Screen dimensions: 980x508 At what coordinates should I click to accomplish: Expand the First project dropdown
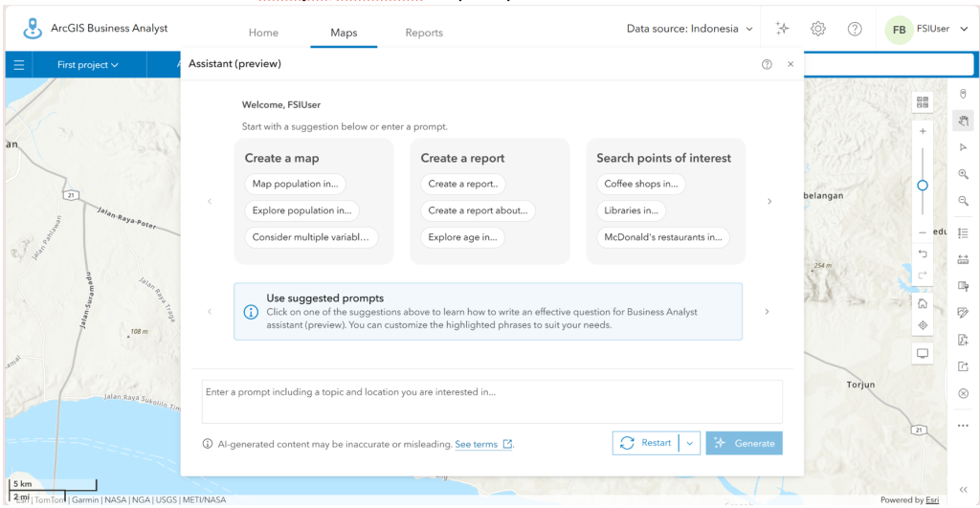click(87, 65)
